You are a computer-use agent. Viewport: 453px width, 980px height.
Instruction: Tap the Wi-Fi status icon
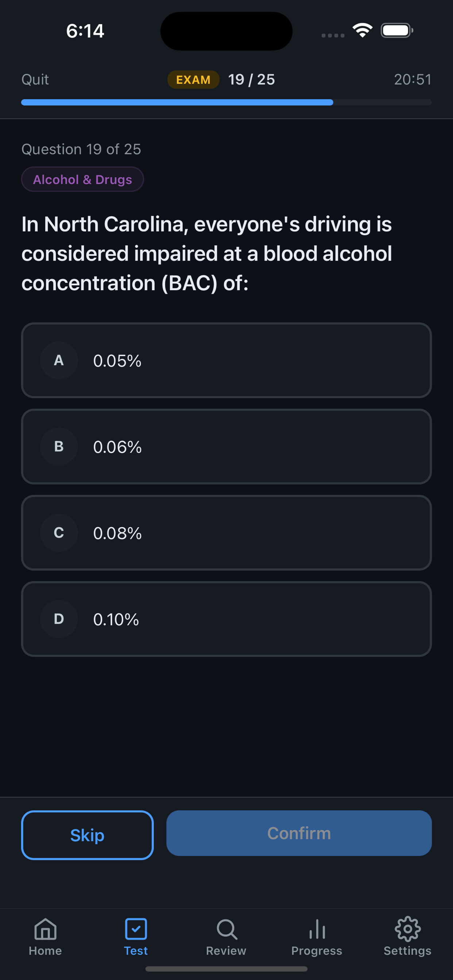[x=362, y=30]
